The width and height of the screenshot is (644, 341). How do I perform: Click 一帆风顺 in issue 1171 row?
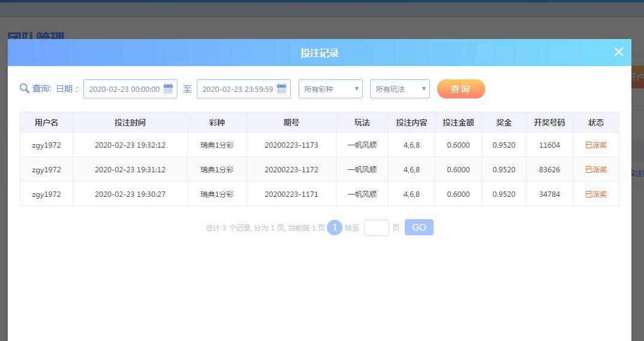point(362,194)
